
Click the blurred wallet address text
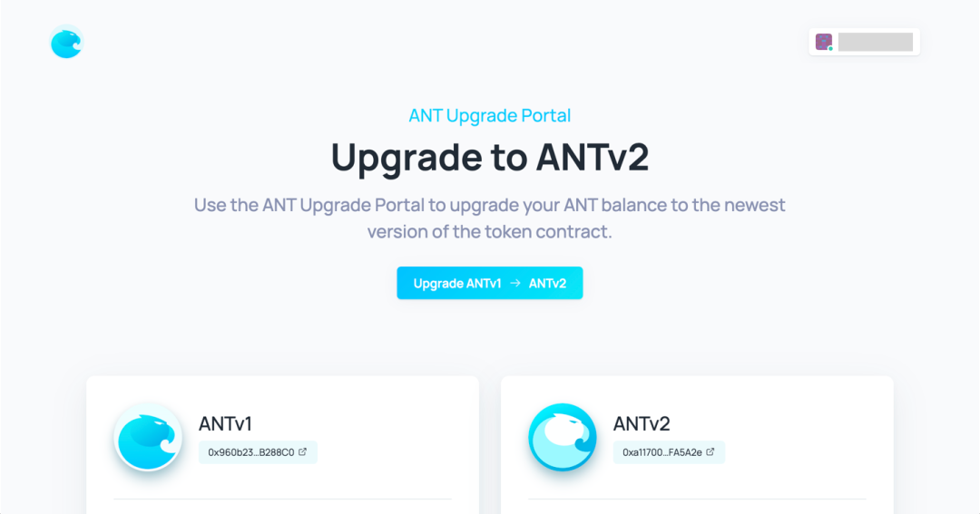(875, 42)
